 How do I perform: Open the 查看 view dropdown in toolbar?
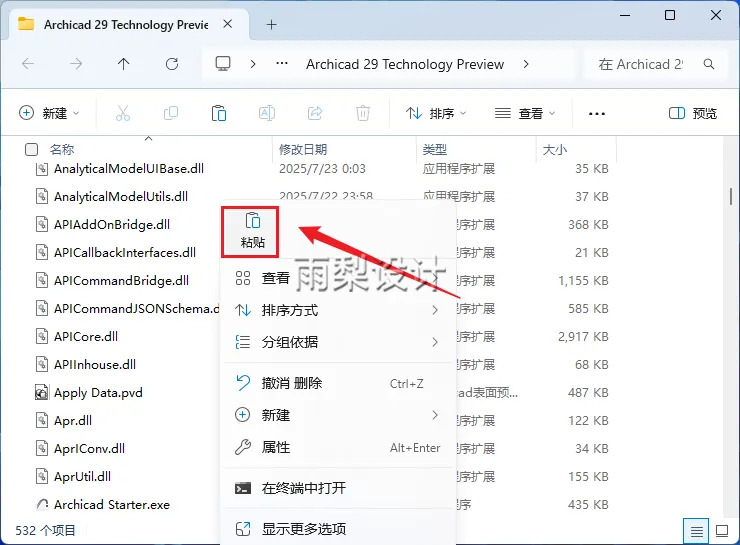[525, 113]
